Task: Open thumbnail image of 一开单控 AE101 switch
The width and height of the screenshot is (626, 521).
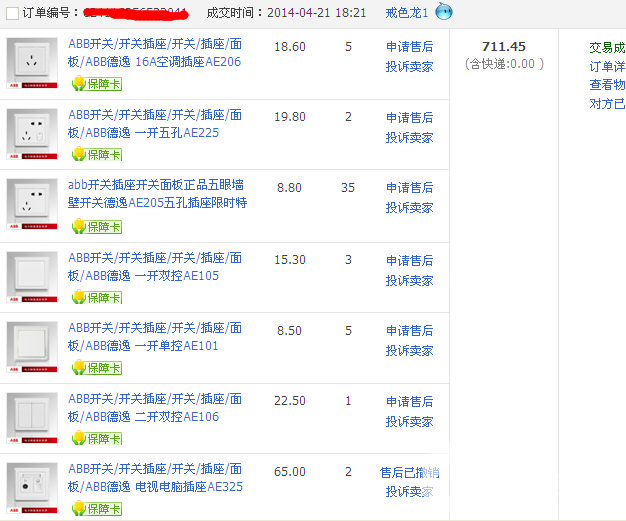Action: pyautogui.click(x=32, y=346)
